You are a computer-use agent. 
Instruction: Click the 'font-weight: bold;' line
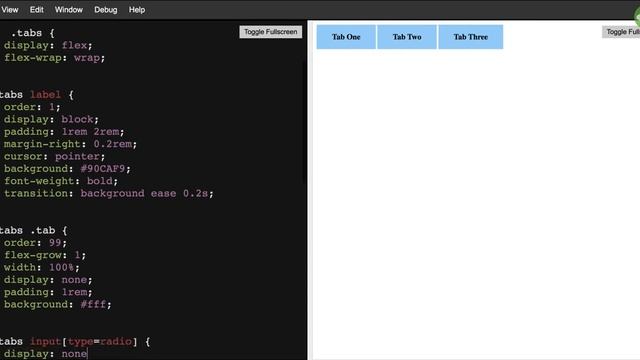(61, 181)
